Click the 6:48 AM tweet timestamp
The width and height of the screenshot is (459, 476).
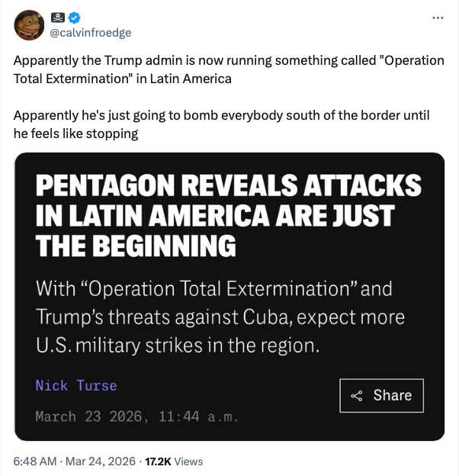(34, 461)
